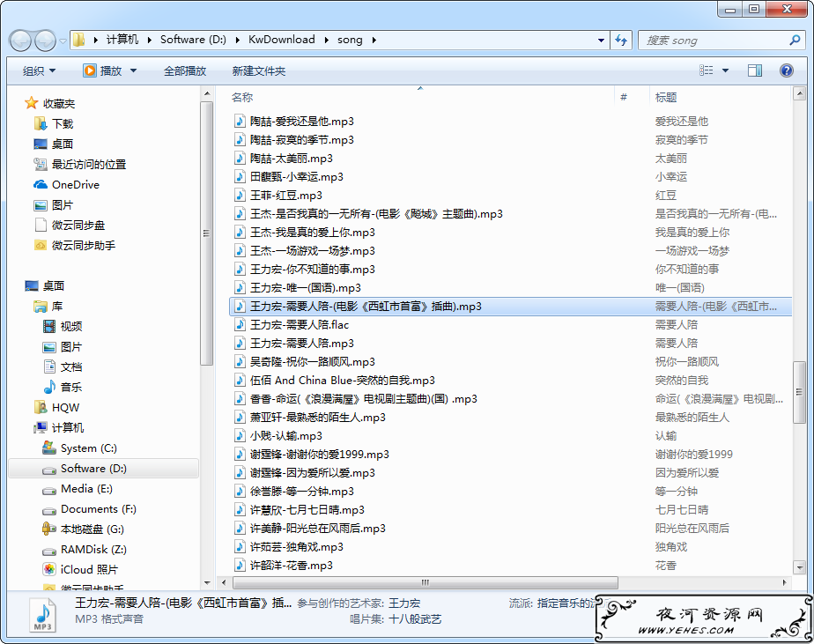The height and width of the screenshot is (644, 814).
Task: Open 最近访问的位置 in favorites
Action: coord(89,164)
